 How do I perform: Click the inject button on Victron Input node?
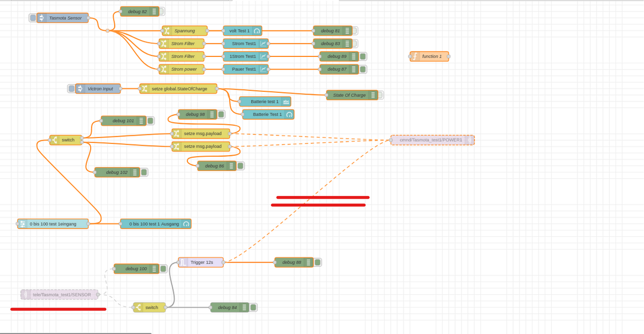[x=71, y=89]
